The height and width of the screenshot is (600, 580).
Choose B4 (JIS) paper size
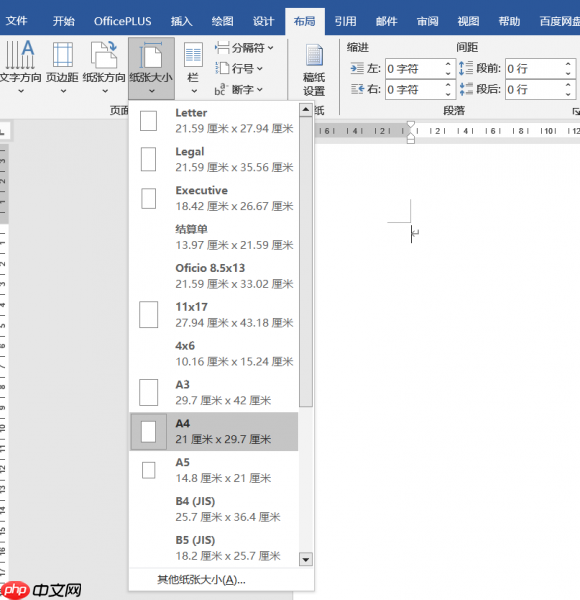pos(214,509)
